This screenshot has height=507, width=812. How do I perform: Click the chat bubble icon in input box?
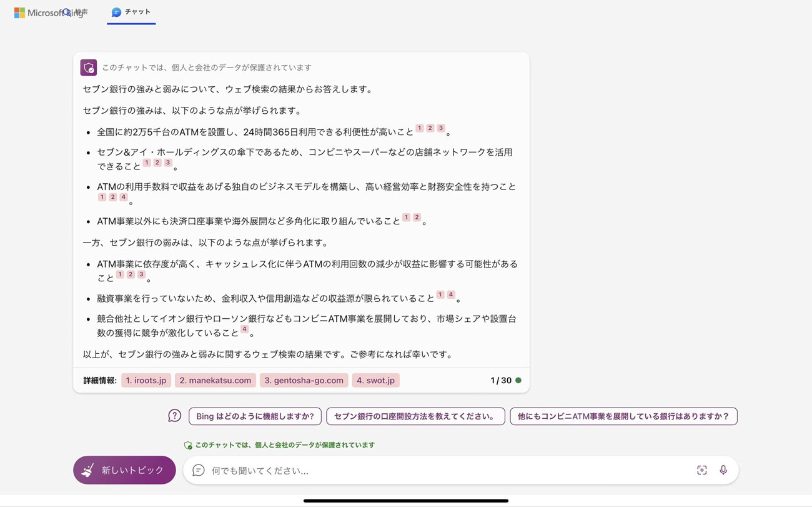(x=199, y=470)
